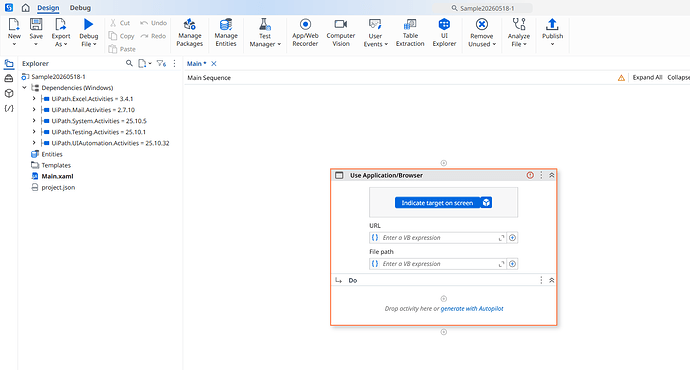Click Expand All in designer header
Image resolution: width=690 pixels, height=370 pixels.
tap(647, 77)
